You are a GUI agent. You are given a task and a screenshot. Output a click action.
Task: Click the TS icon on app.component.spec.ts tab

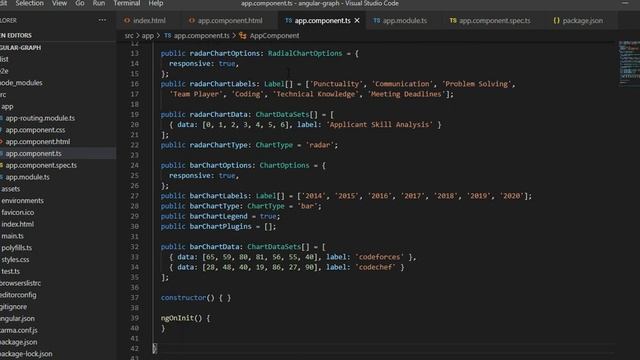[453, 20]
